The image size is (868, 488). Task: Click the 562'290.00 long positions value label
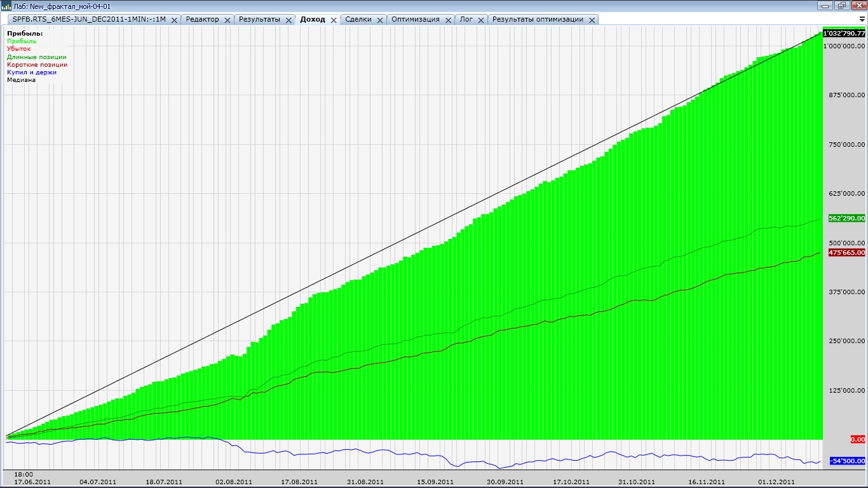point(846,218)
